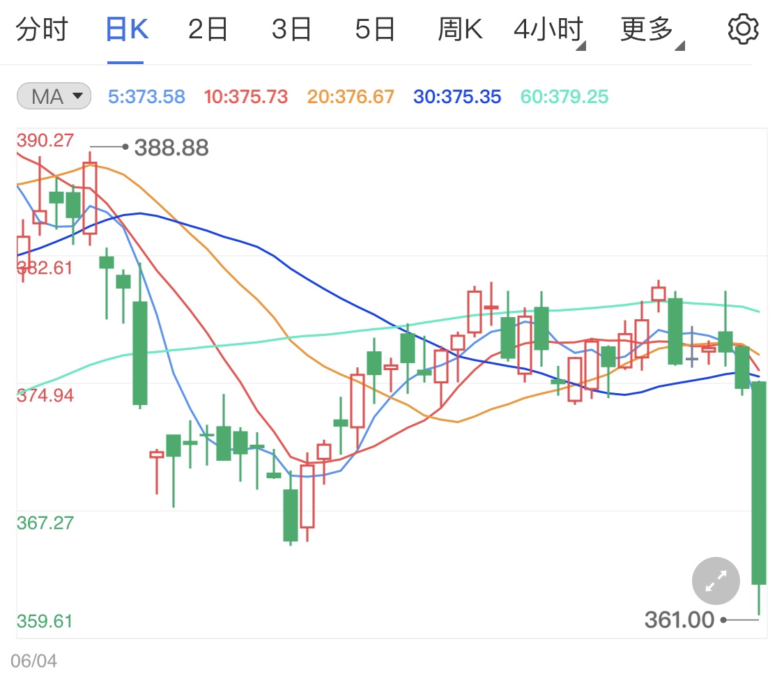This screenshot has width=784, height=674.
Task: Click the 359.61 axis label
Action: (x=45, y=621)
